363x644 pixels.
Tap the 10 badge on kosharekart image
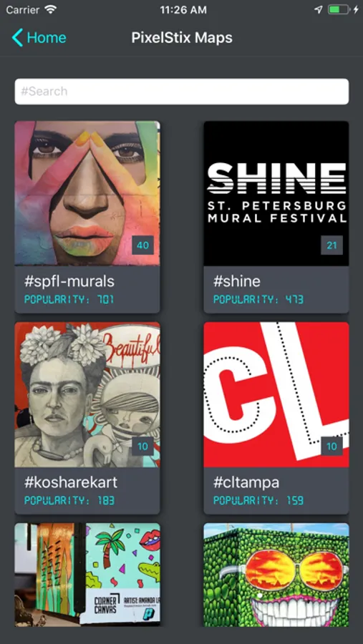142,447
